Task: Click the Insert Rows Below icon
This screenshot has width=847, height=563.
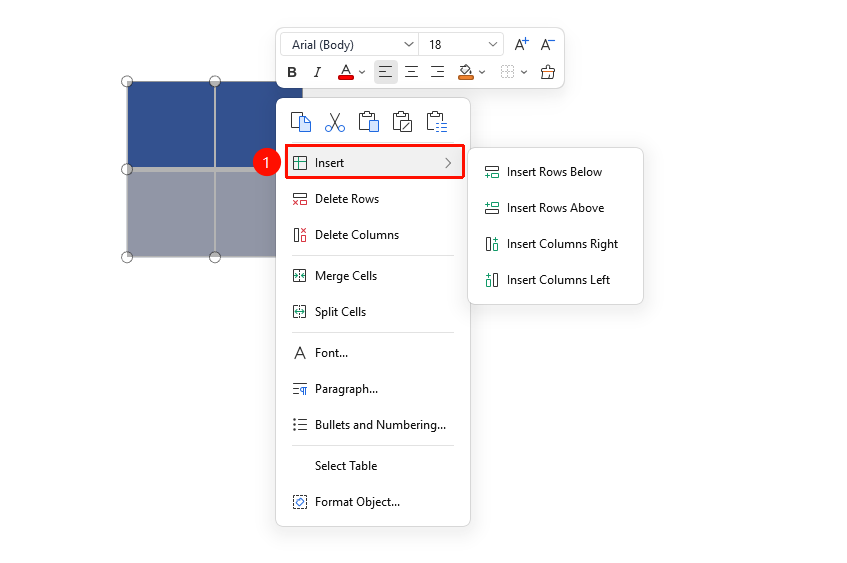Action: pos(492,172)
